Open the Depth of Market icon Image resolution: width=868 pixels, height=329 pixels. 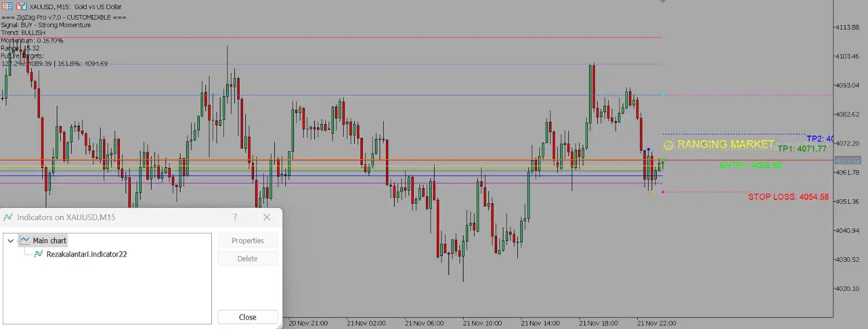6,6
